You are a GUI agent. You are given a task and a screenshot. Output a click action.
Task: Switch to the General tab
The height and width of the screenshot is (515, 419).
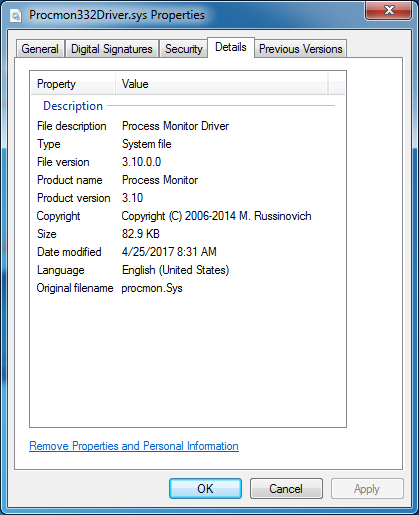tap(40, 49)
